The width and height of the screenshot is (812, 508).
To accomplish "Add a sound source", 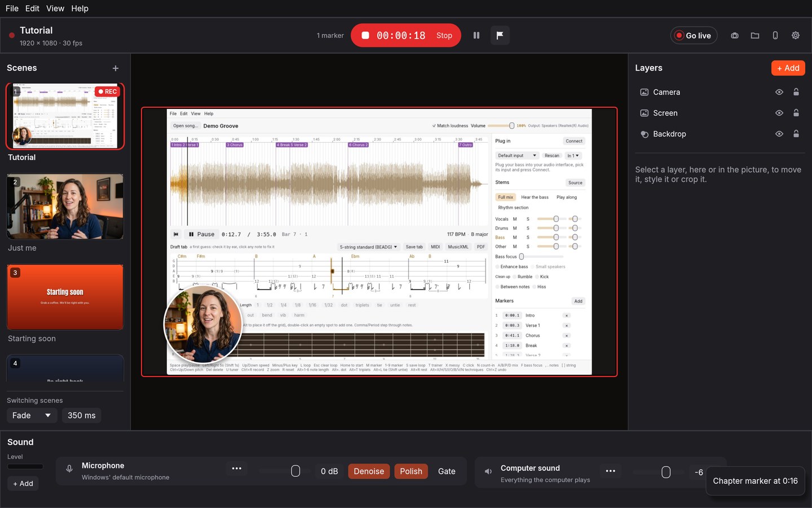I will click(x=23, y=484).
